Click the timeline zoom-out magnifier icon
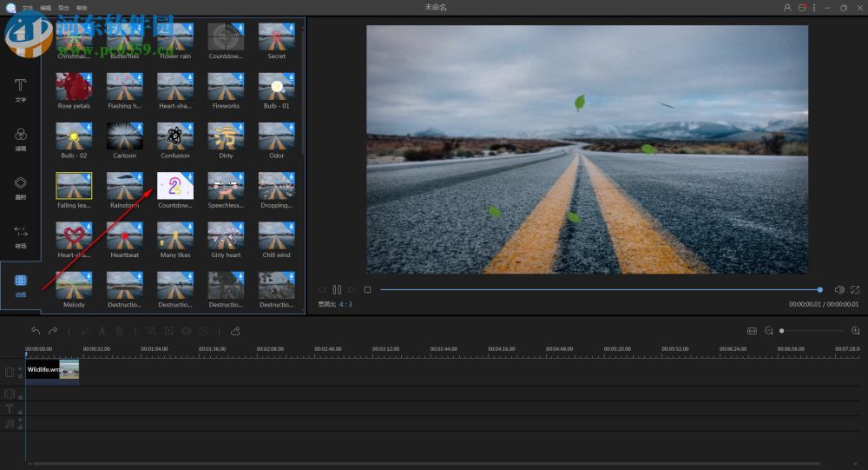Image resolution: width=868 pixels, height=470 pixels. click(768, 331)
